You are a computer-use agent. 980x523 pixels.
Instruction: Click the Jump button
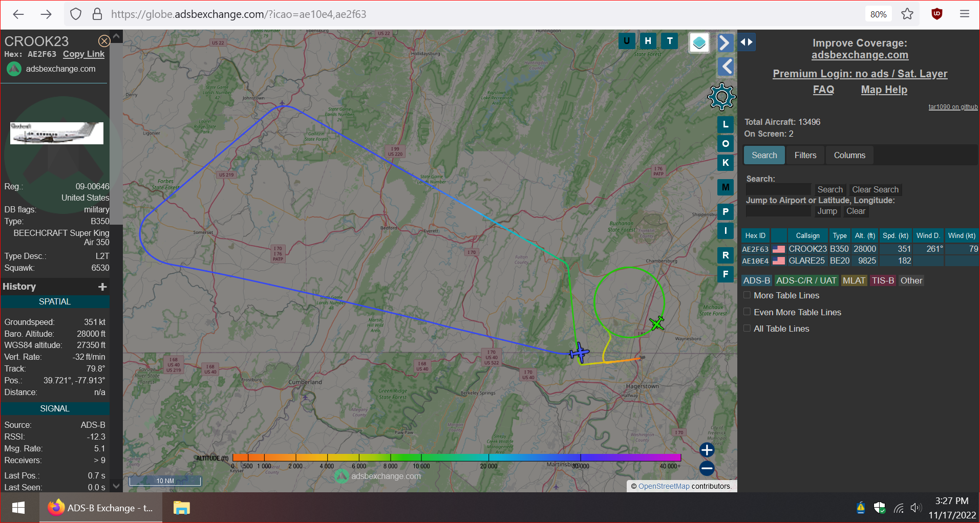click(827, 211)
